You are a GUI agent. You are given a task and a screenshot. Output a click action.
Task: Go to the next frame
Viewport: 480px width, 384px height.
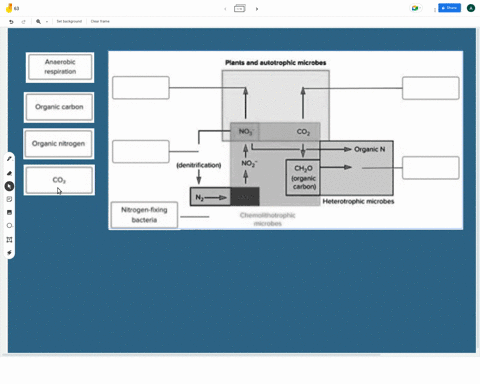[x=257, y=9]
